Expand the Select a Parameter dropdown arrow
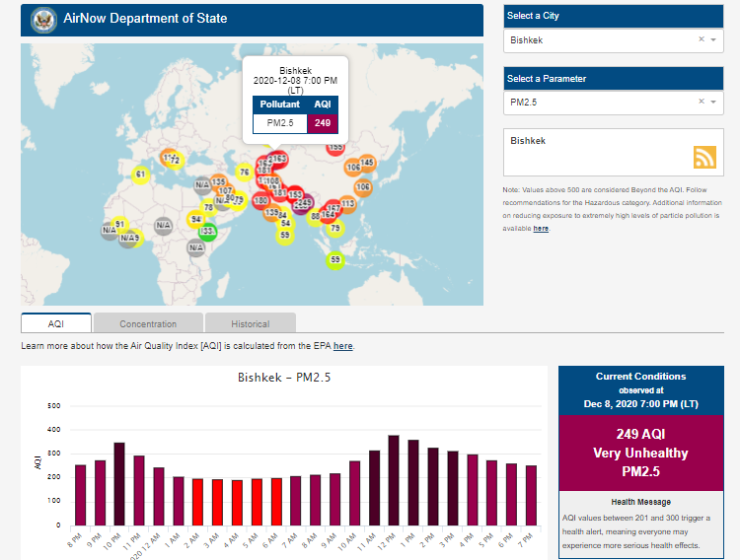Viewport: 740px width, 560px height. tap(713, 102)
